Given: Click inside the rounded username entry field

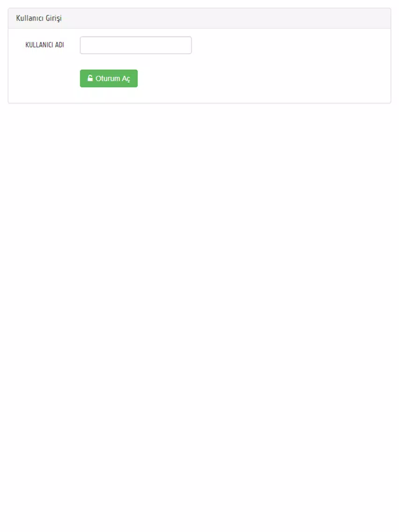Looking at the screenshot, I should (136, 45).
